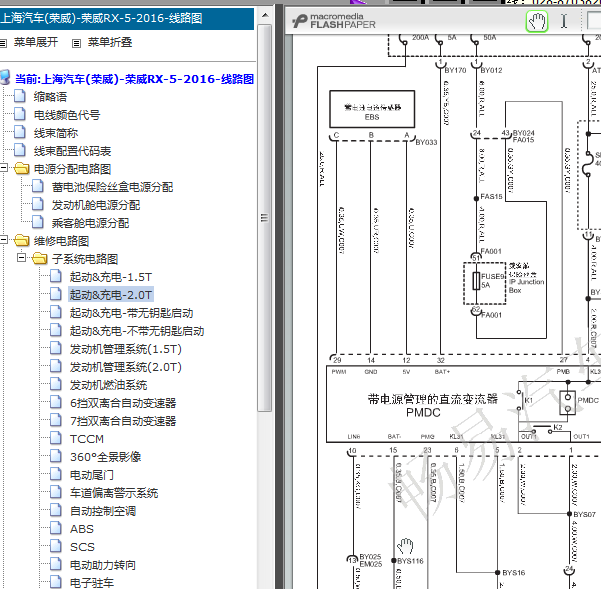Screen dimensions: 601x589
Task: Collapse the 子系统电路图 tree node
Action: point(21,258)
